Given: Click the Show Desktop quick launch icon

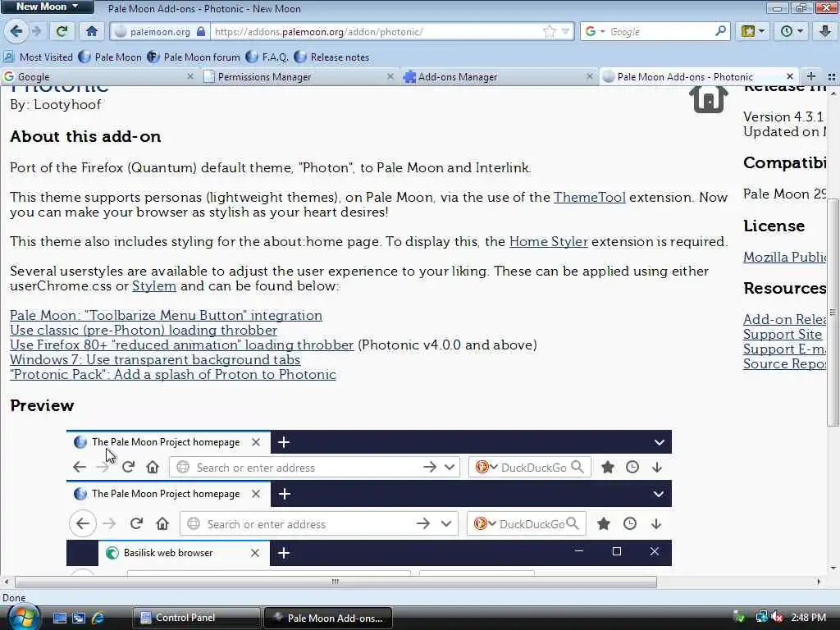Looking at the screenshot, I should click(59, 618).
